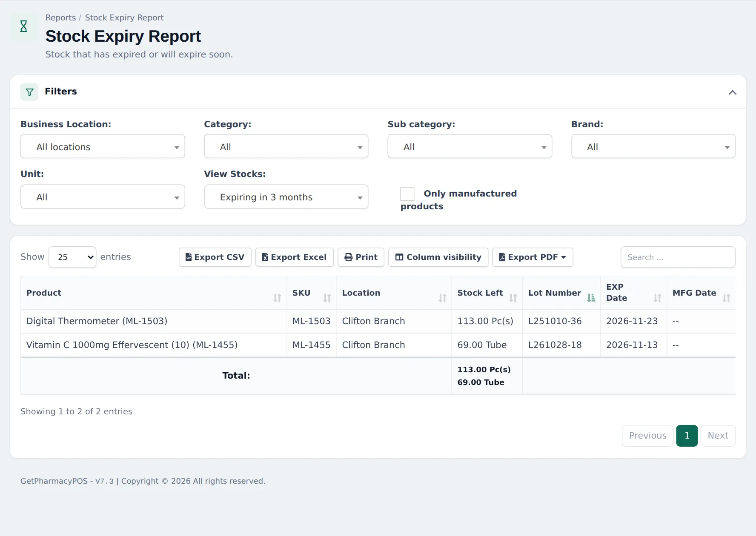756x536 pixels.
Task: Sort by Location column arrows icon
Action: click(x=442, y=298)
